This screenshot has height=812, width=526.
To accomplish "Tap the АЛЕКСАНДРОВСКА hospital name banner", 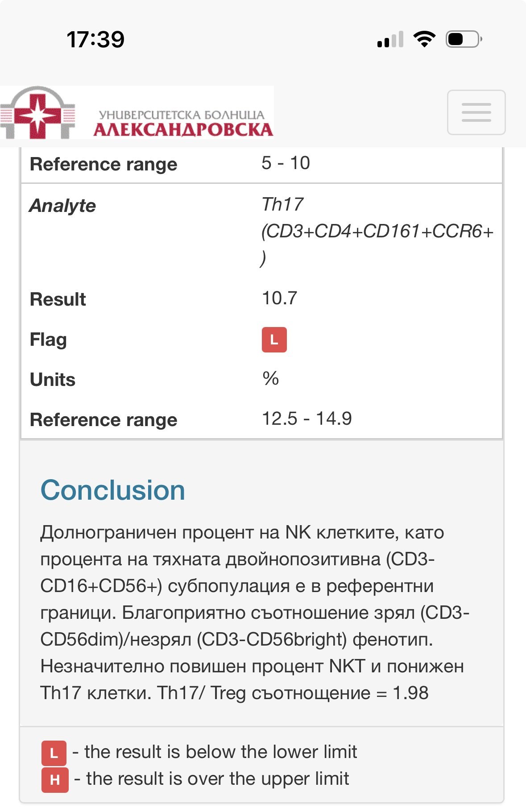I will 183,123.
